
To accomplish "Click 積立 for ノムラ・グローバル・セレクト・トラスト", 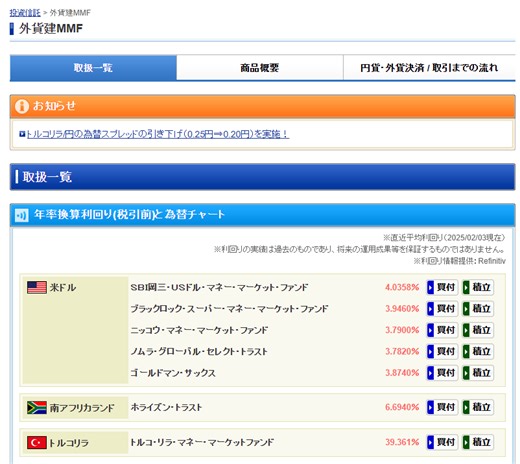I will 478,351.
